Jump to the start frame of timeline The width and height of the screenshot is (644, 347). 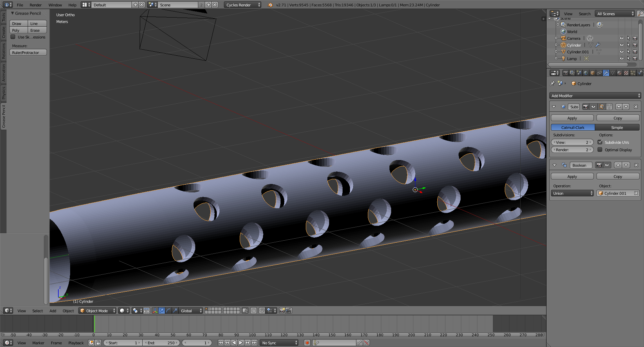(221, 343)
